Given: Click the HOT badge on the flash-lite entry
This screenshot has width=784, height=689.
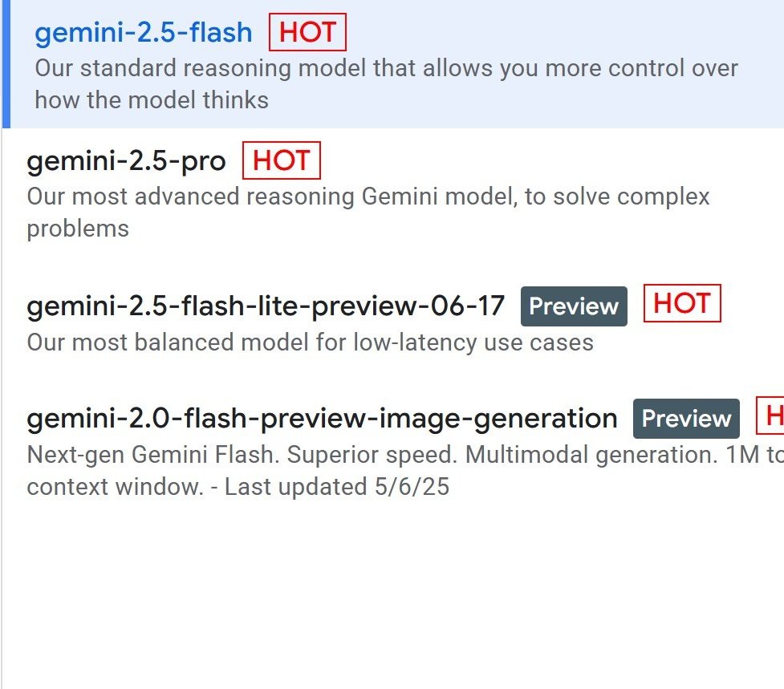Looking at the screenshot, I should tap(681, 303).
